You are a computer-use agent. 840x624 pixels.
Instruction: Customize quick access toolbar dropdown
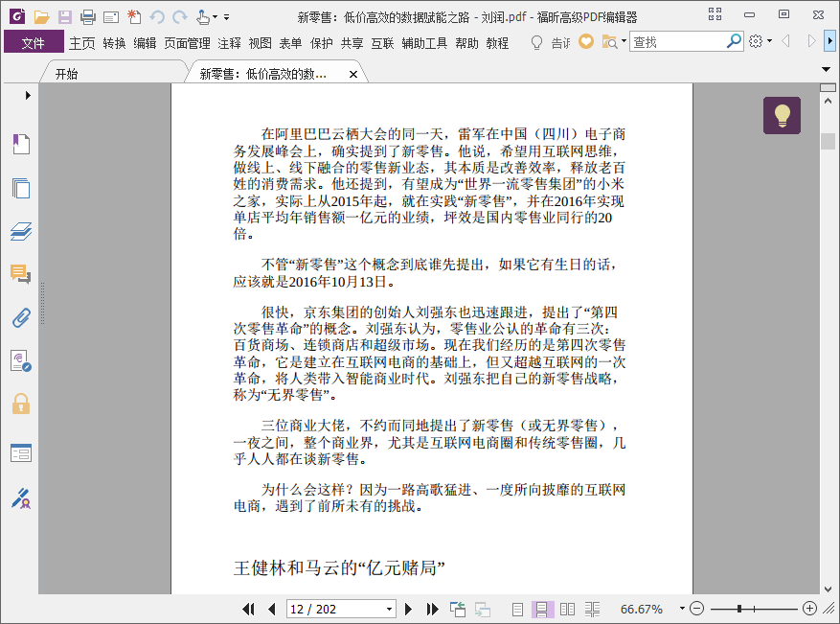click(227, 17)
